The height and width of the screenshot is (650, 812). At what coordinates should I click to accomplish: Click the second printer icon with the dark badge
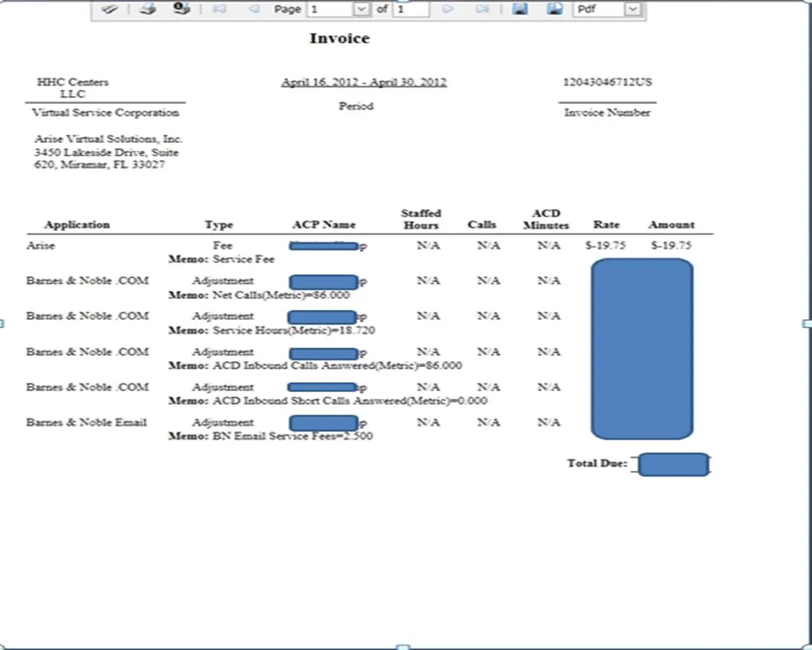[180, 9]
